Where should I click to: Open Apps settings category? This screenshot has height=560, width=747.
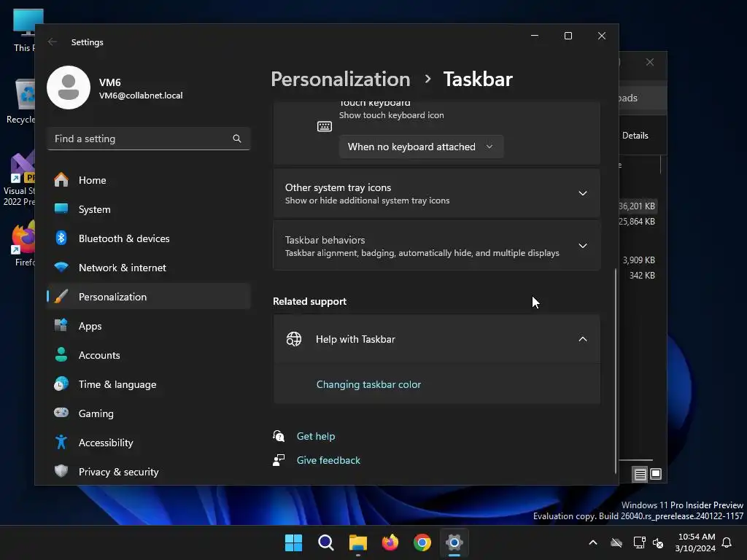[x=149, y=326]
